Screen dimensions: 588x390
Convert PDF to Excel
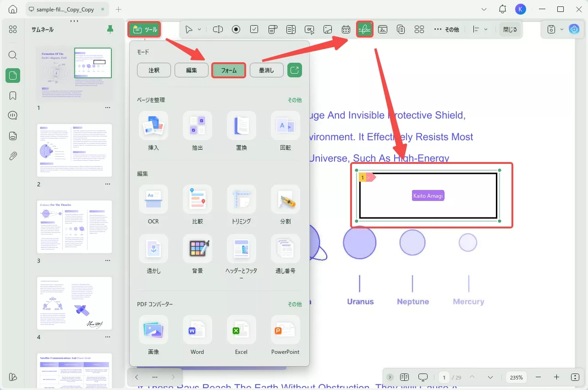tap(242, 335)
